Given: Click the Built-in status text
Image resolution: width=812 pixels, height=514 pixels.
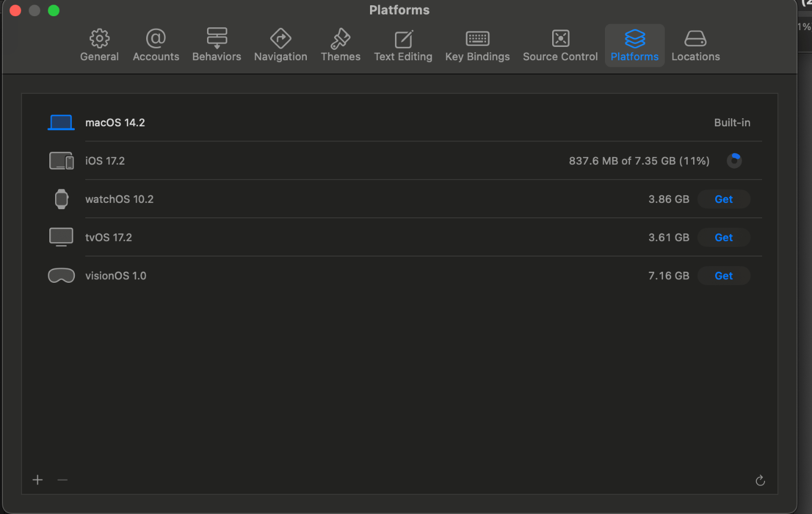Looking at the screenshot, I should [x=732, y=123].
